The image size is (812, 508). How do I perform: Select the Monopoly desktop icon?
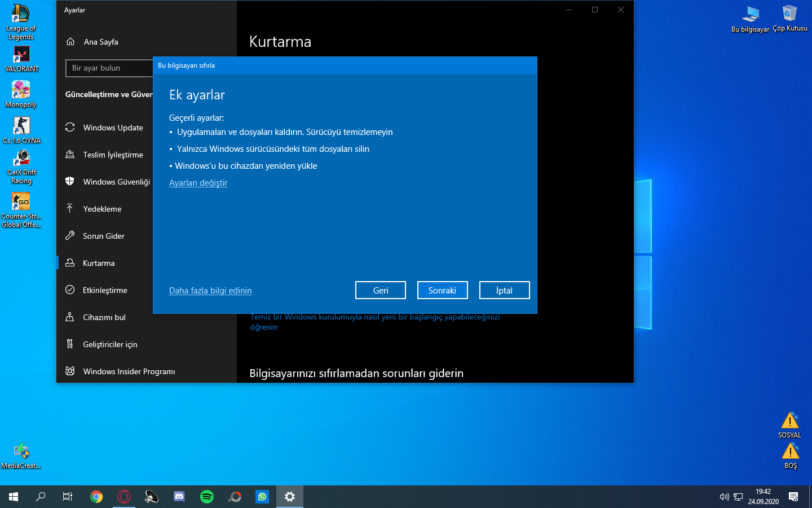[x=21, y=94]
